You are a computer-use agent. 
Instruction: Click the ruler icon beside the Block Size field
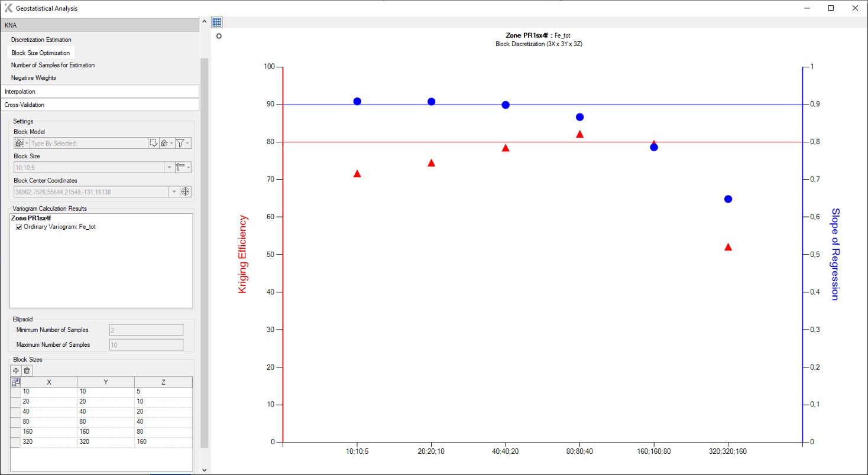180,167
